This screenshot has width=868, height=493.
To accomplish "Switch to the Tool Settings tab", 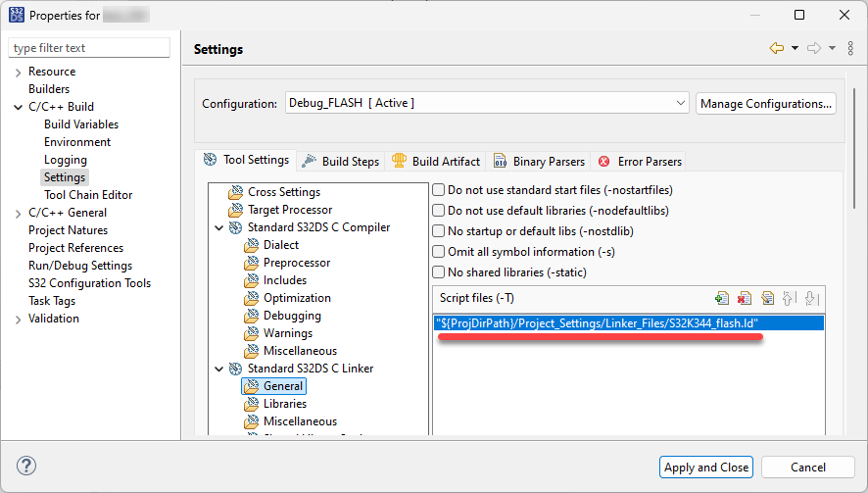I will 246,160.
